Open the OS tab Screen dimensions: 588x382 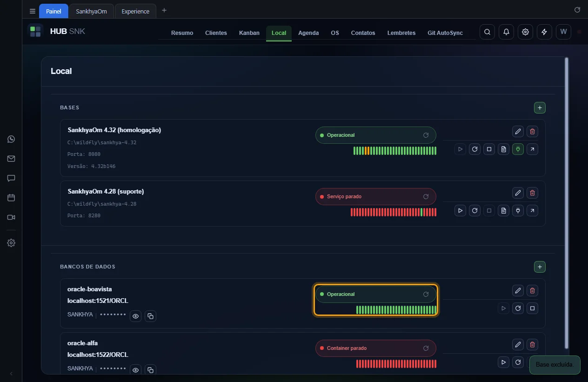tap(335, 33)
